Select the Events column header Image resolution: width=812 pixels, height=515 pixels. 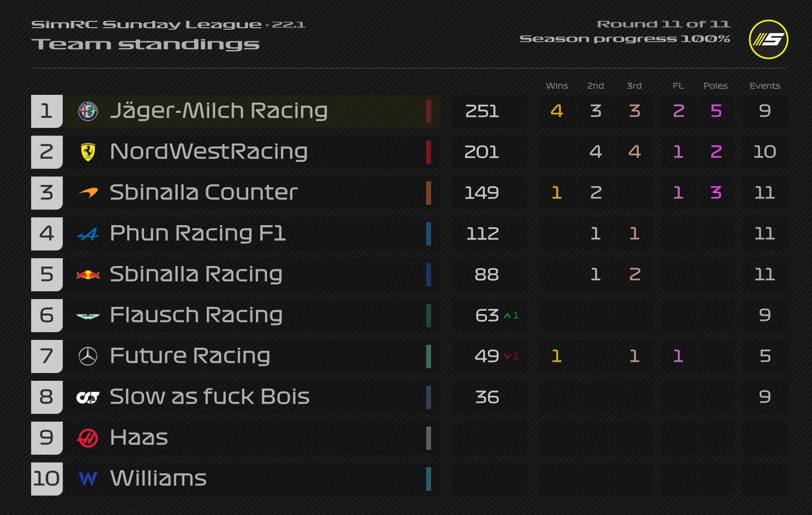[765, 86]
